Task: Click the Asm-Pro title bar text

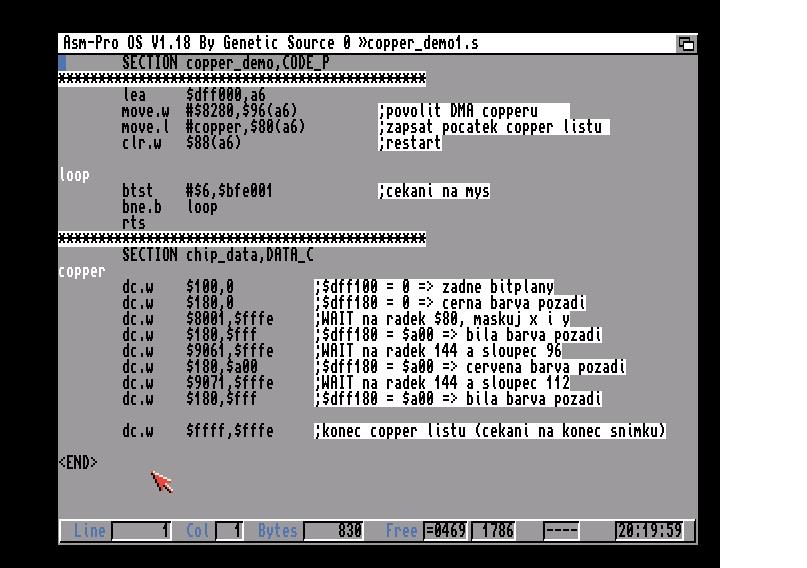Action: [201, 43]
